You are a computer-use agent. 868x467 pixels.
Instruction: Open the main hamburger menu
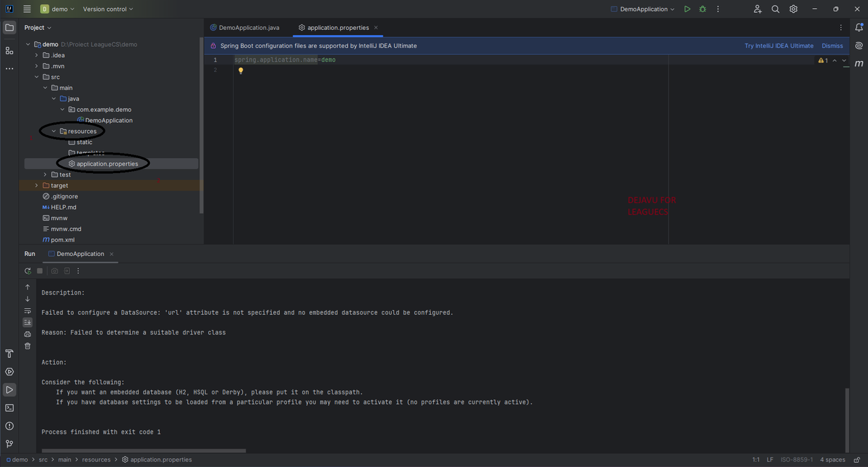tap(26, 9)
